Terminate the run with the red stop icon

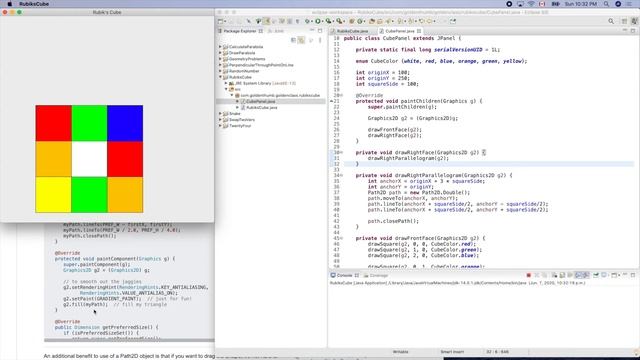click(x=529, y=275)
